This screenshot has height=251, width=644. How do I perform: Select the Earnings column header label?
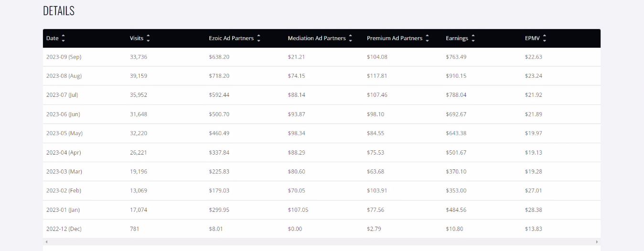click(x=457, y=38)
